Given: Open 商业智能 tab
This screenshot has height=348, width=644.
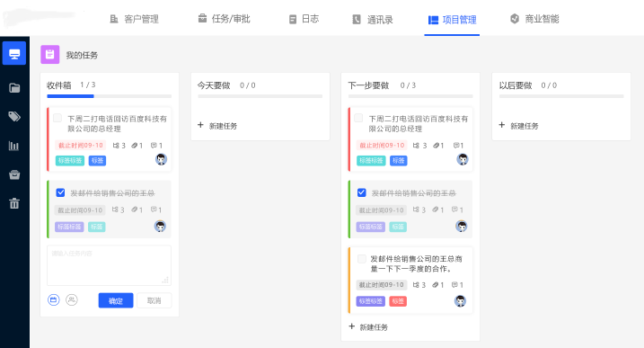Looking at the screenshot, I should point(534,19).
